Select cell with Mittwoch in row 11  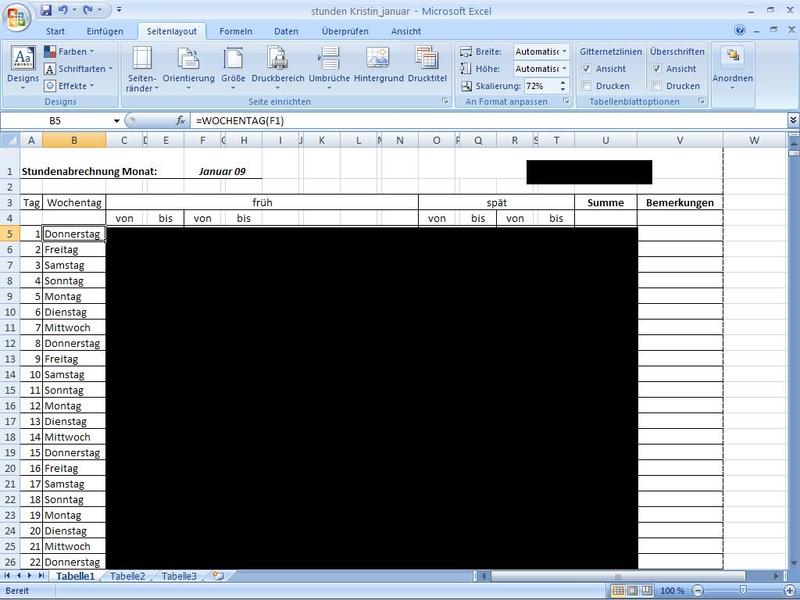74,328
